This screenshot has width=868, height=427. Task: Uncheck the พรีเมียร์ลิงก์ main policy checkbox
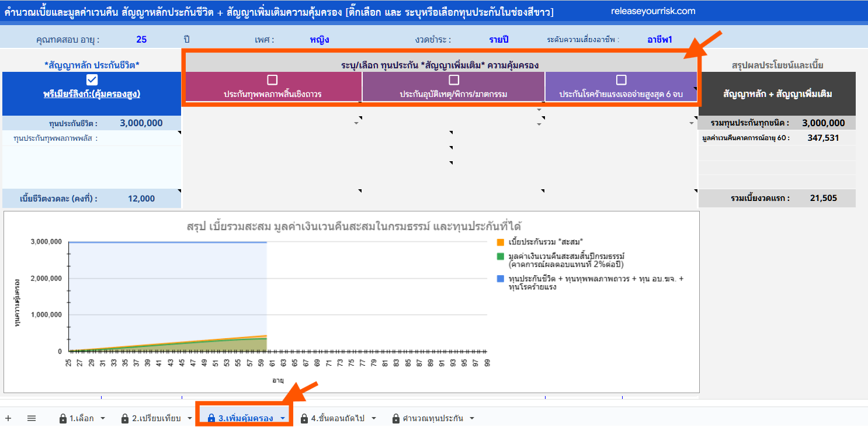(92, 80)
